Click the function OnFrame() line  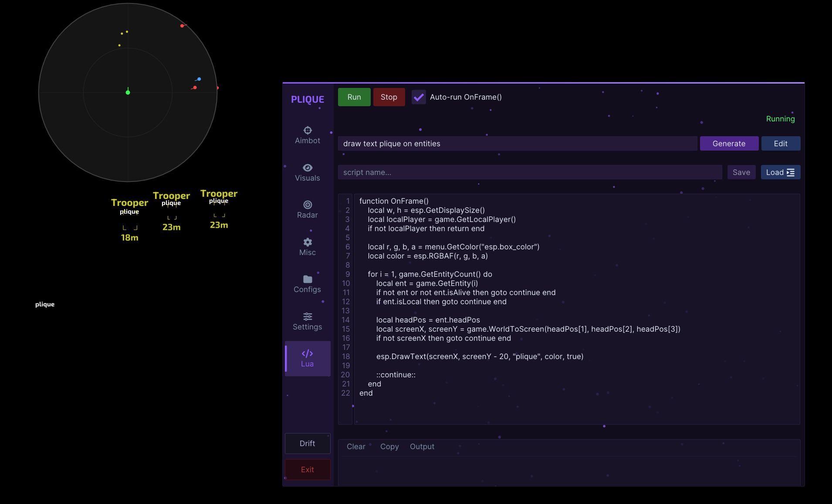pos(394,201)
